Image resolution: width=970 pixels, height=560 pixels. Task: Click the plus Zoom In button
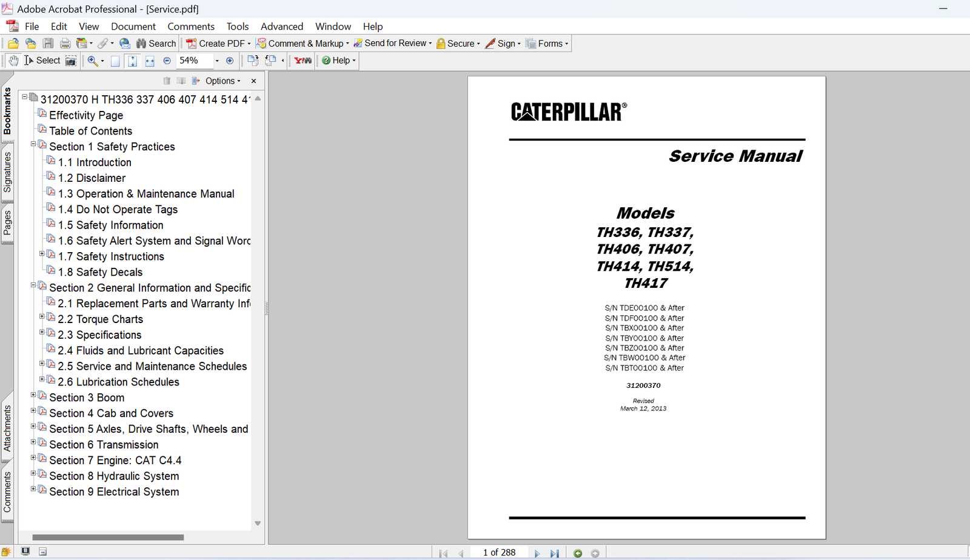tap(230, 61)
